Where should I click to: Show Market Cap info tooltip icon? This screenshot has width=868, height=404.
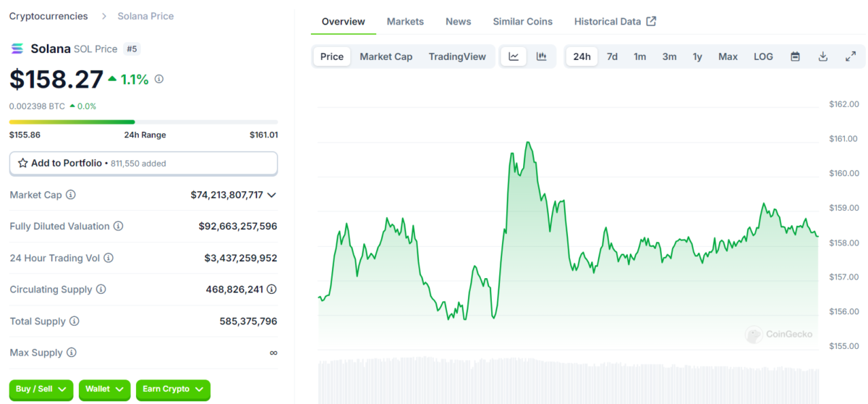coord(71,195)
